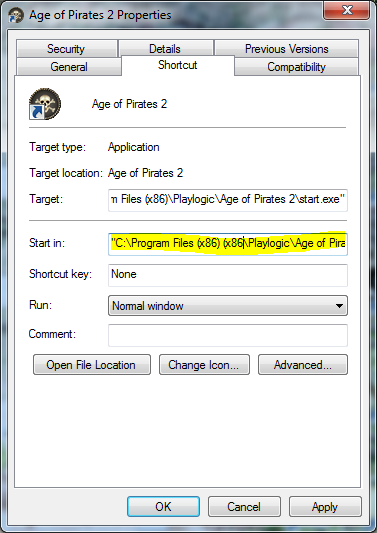Confirm changes with the OK button

click(x=164, y=507)
